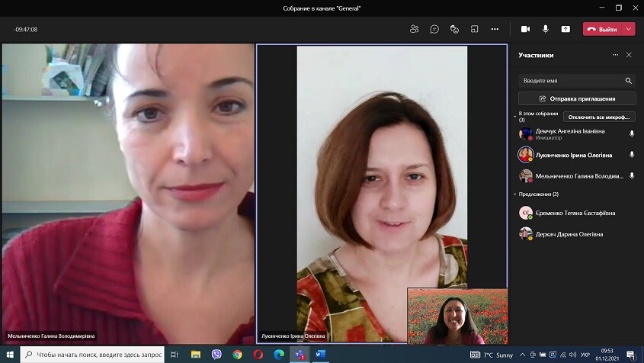Open Viber from the taskbar
This screenshot has width=644, height=363.
pos(216,355)
